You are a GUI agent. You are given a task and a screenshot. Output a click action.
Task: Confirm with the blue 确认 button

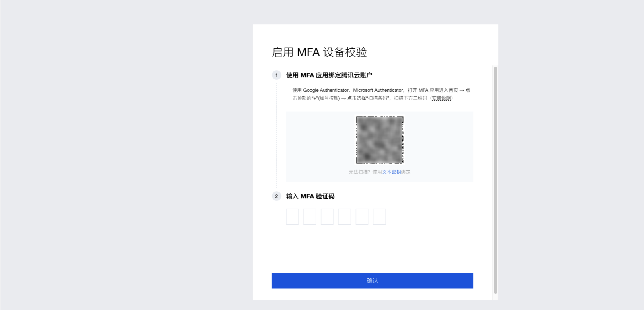click(x=372, y=281)
